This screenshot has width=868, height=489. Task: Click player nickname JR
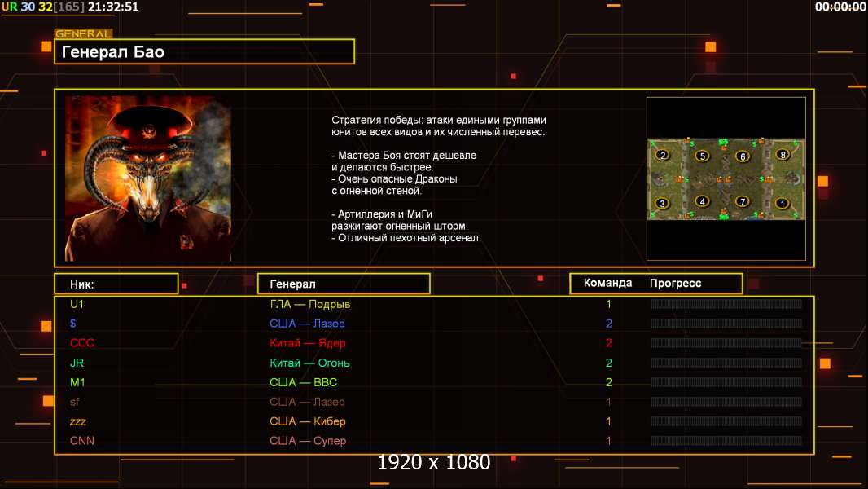(x=77, y=363)
